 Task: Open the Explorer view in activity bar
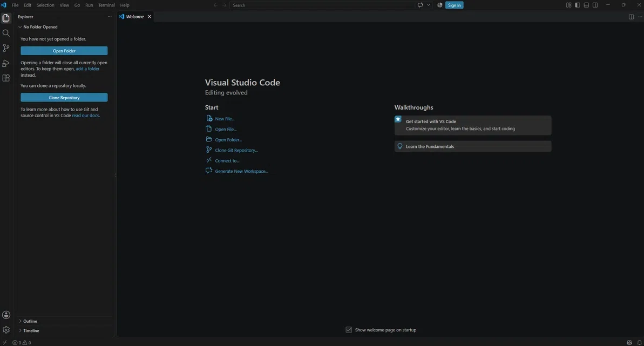(6, 18)
